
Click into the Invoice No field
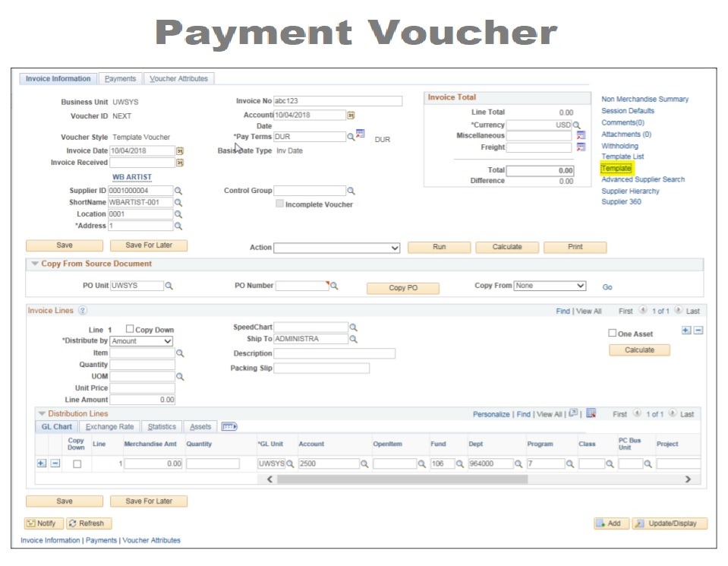coord(337,101)
